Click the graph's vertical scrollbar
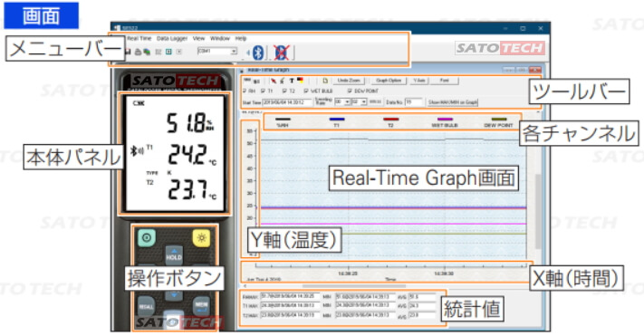The width and height of the screenshot is (644, 336). [x=538, y=211]
